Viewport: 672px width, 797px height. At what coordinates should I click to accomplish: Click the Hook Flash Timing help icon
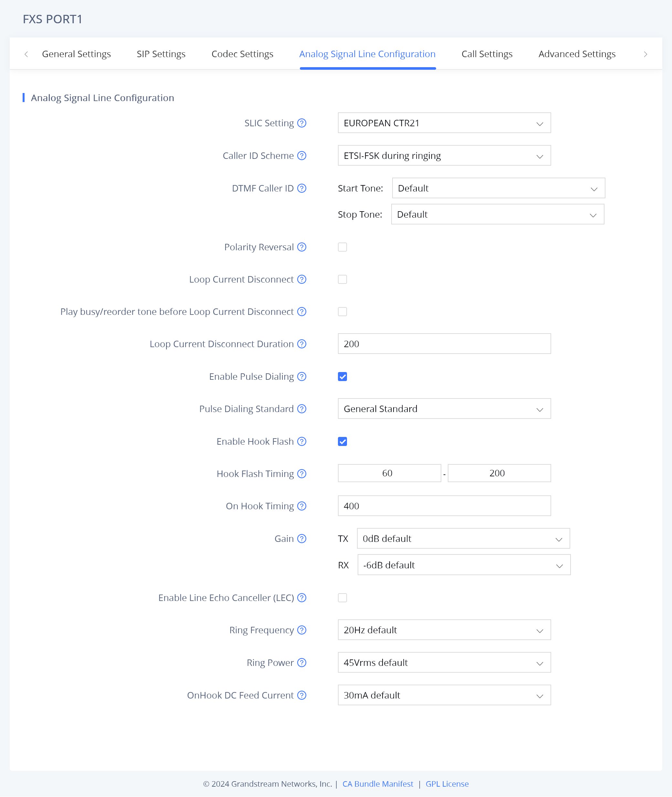(302, 474)
